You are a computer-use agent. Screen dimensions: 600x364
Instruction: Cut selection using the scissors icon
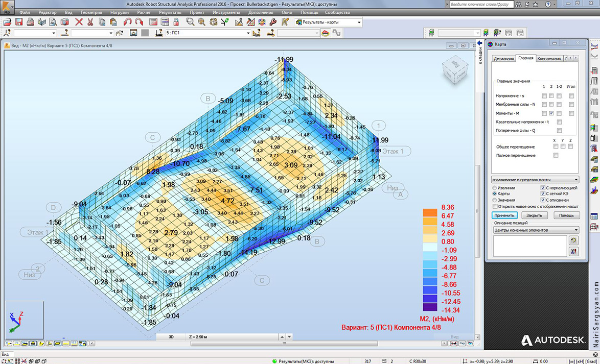click(90, 22)
